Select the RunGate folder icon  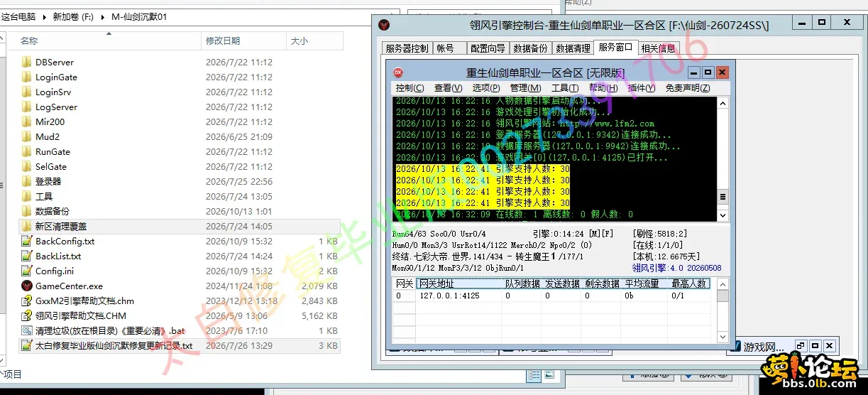coord(26,152)
